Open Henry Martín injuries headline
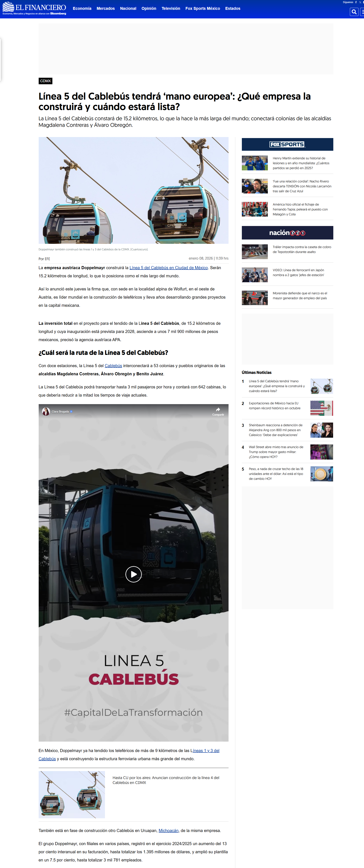The height and width of the screenshot is (868, 364). (301, 163)
